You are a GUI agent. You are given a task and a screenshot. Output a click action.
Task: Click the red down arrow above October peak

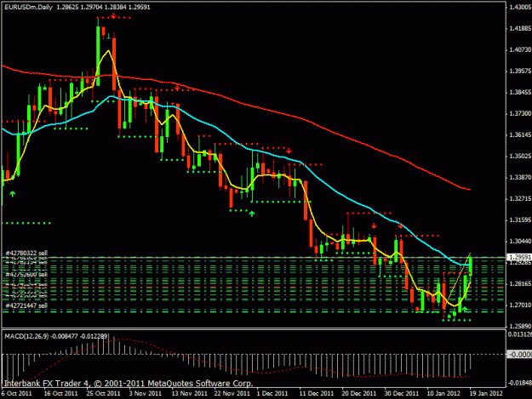point(114,16)
